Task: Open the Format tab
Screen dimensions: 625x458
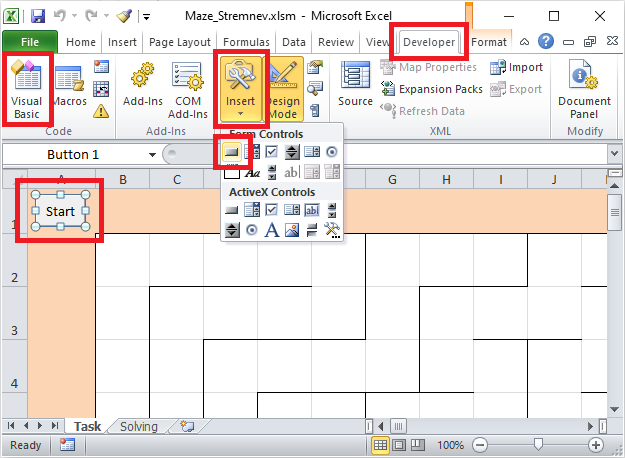Action: point(489,42)
